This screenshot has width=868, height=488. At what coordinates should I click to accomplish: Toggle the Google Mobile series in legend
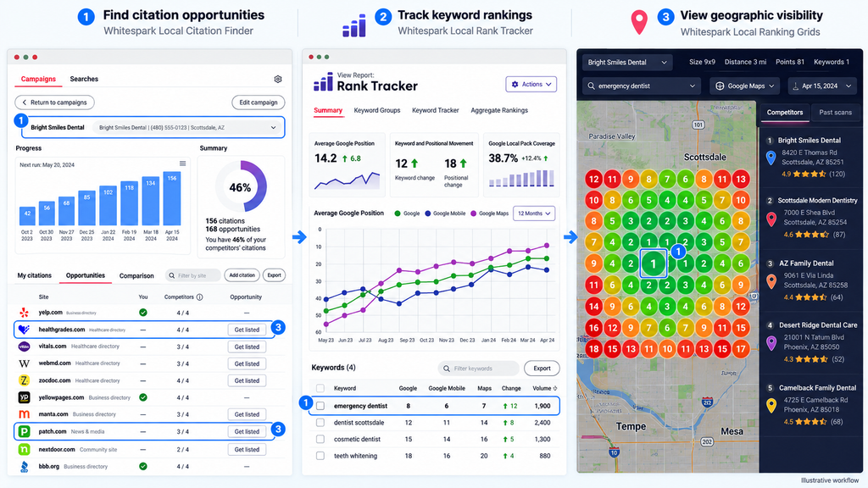[445, 213]
